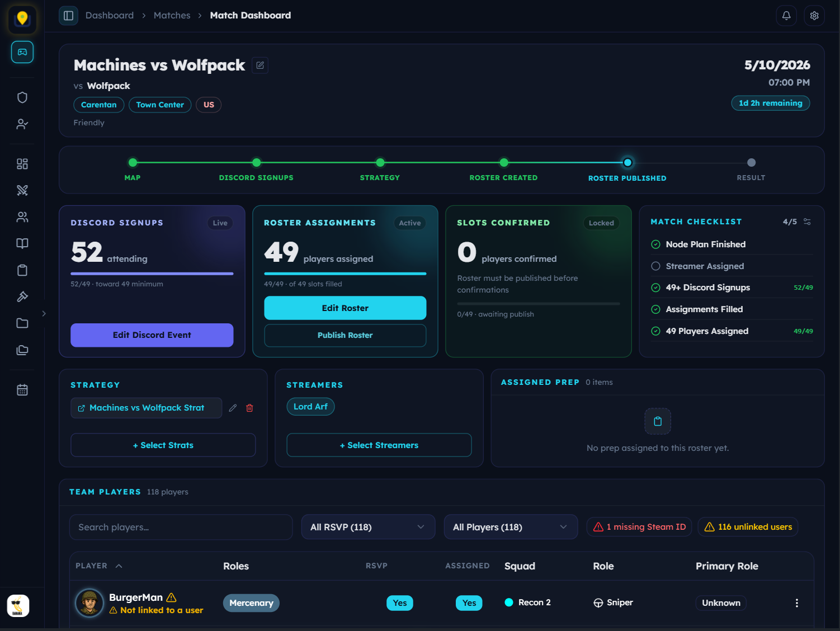Click the edit match title pencil icon
The height and width of the screenshot is (631, 840).
[260, 65]
